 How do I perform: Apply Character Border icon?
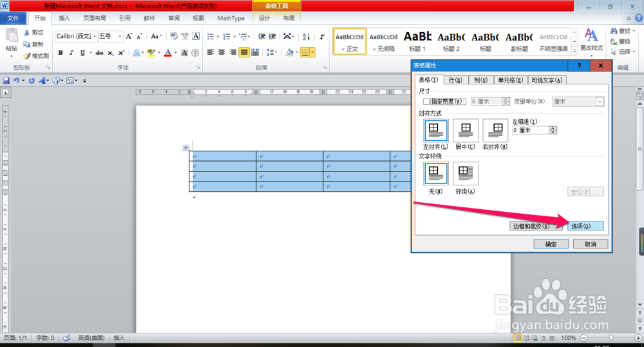tap(196, 36)
